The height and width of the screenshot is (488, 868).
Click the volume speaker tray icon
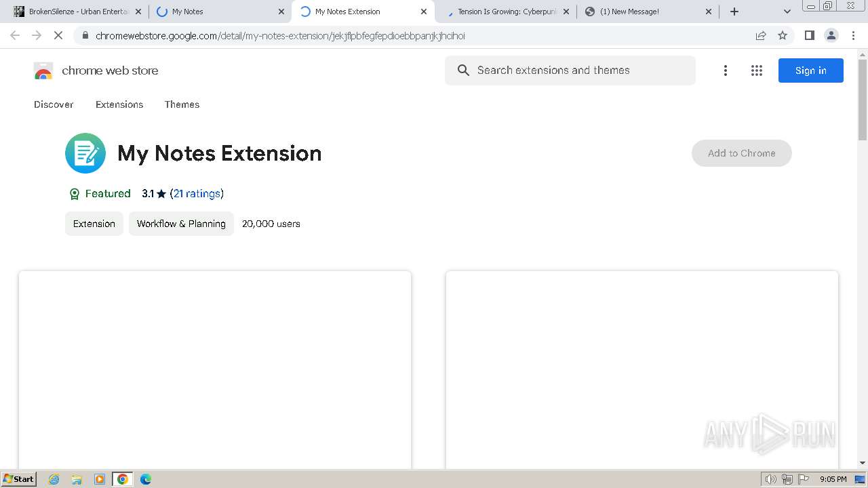coord(771,479)
